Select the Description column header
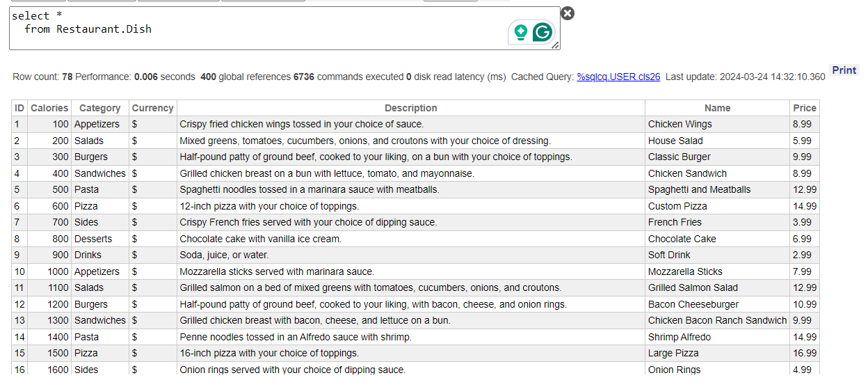This screenshot has width=868, height=387. click(x=410, y=108)
